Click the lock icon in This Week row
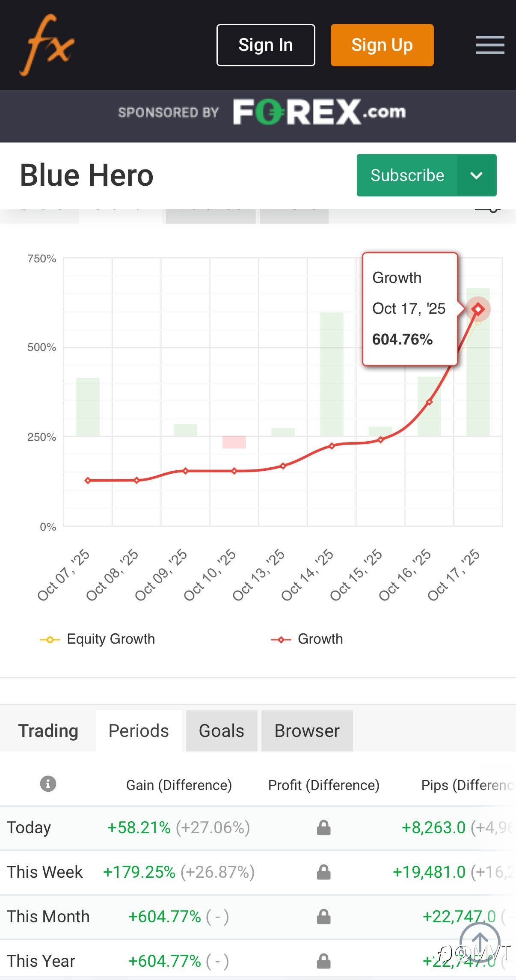516x980 pixels. (323, 872)
